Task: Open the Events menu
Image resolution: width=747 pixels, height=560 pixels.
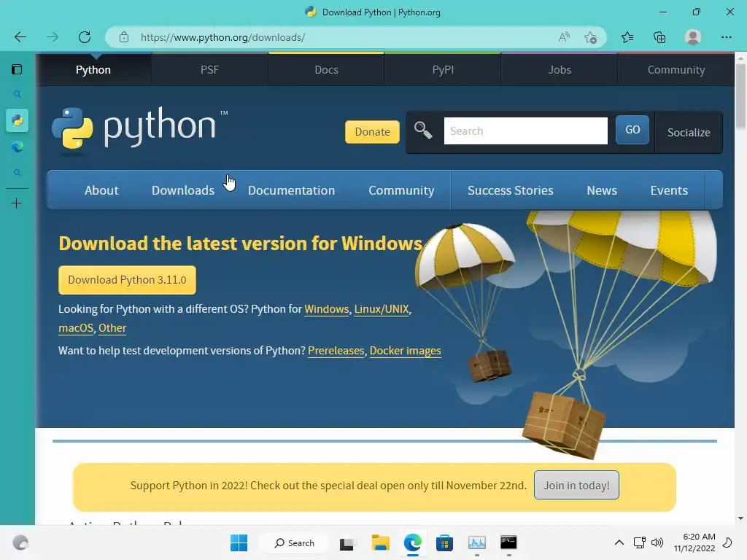Action: tap(669, 190)
